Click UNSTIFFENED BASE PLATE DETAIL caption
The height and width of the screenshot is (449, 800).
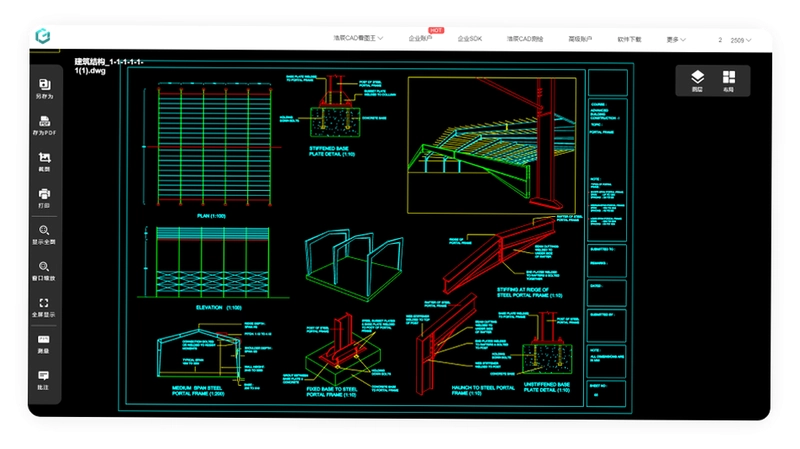[x=546, y=387]
